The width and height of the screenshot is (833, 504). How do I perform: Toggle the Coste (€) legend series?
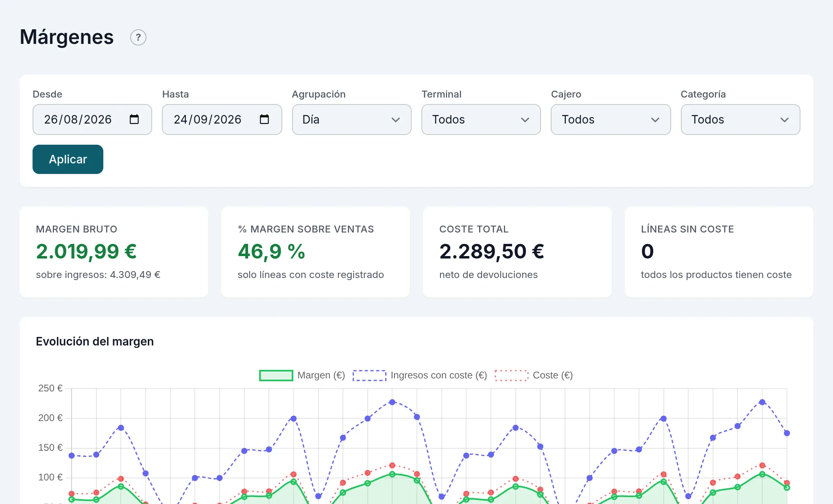coord(534,375)
